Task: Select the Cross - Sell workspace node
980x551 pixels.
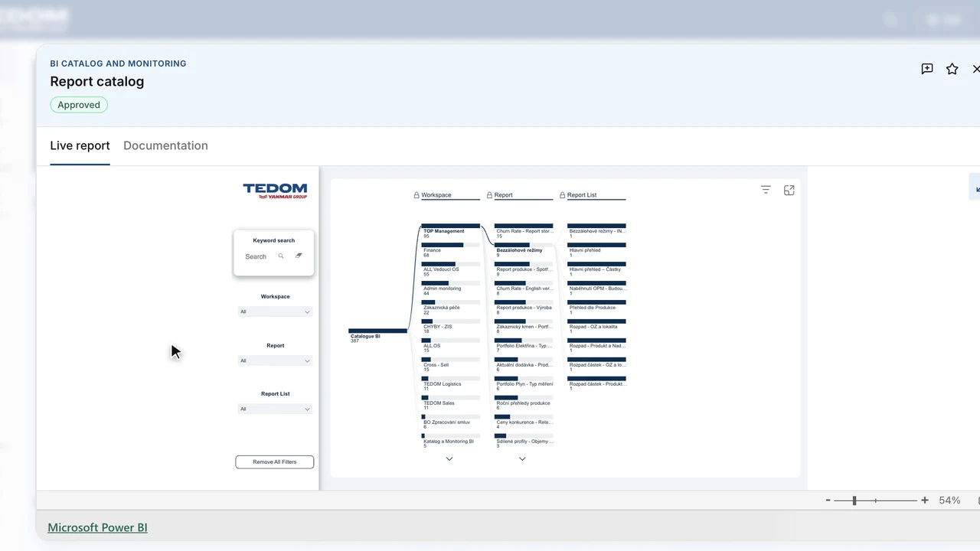Action: 450,364
